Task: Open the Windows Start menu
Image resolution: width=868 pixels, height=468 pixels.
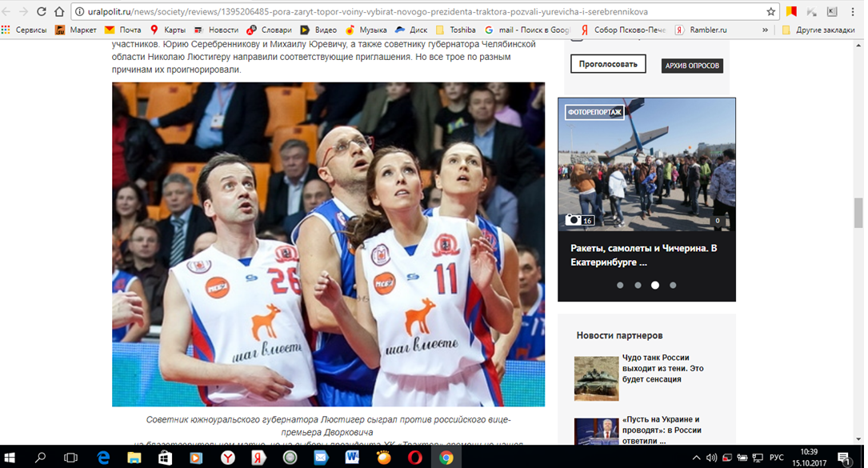Action: coord(10,458)
